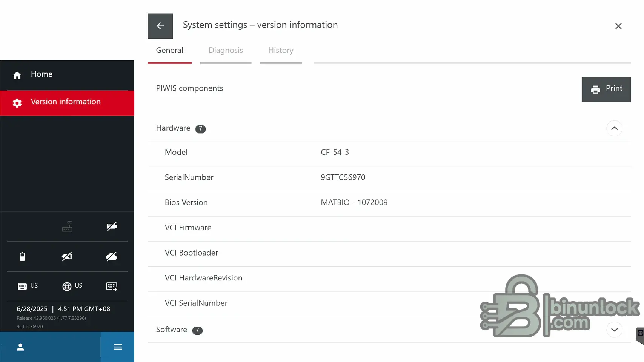Click the battery status icon

(22, 257)
